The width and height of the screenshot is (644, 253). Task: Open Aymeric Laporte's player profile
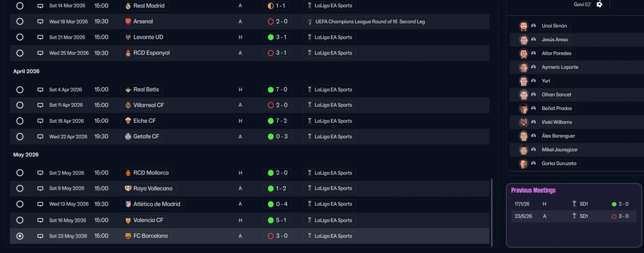point(560,67)
